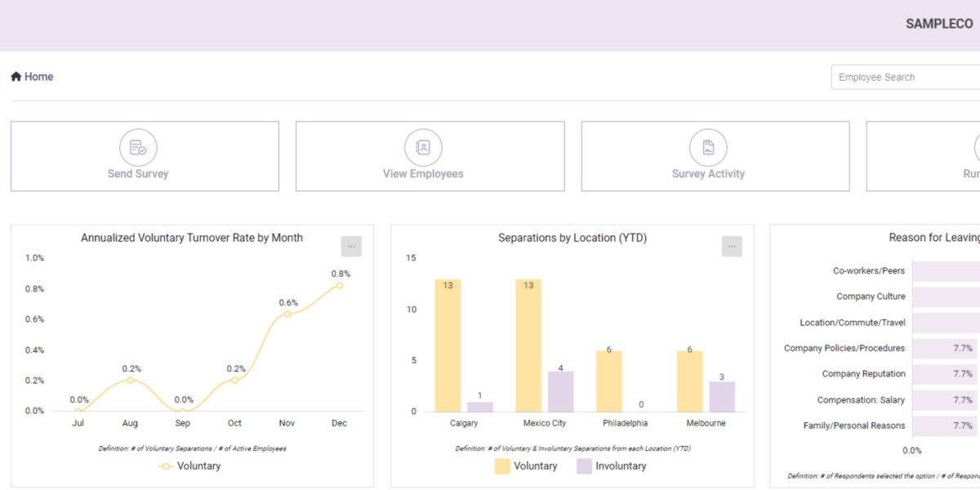The width and height of the screenshot is (980, 490).
Task: Open the View Employees icon
Action: (423, 148)
